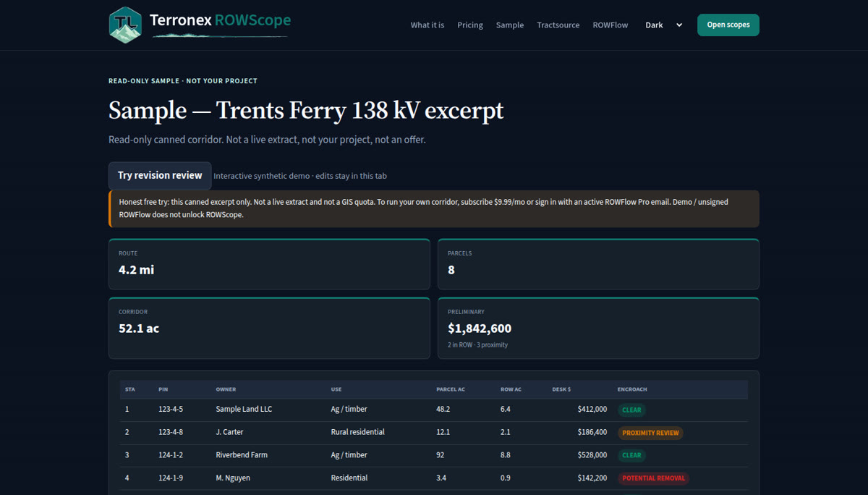Image resolution: width=868 pixels, height=495 pixels.
Task: Click the Parcels 8 summary card
Action: tap(598, 264)
